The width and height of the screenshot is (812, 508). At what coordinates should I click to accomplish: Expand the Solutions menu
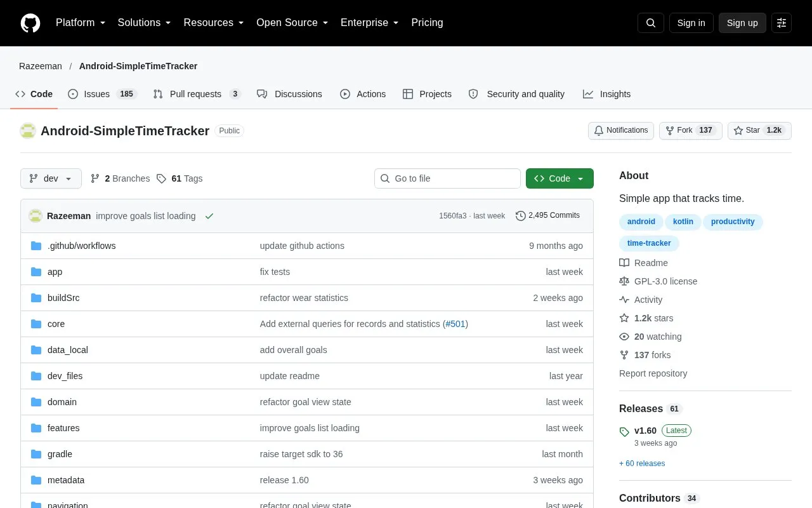[x=145, y=23]
